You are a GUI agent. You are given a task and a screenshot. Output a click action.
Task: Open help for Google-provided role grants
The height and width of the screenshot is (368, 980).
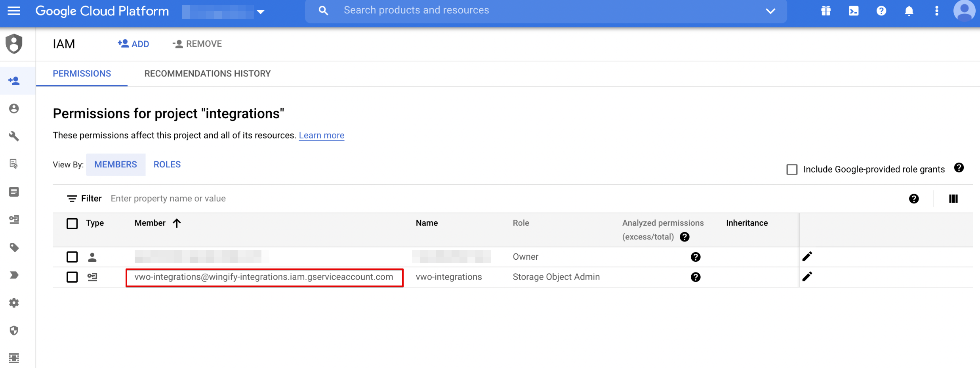[959, 168]
